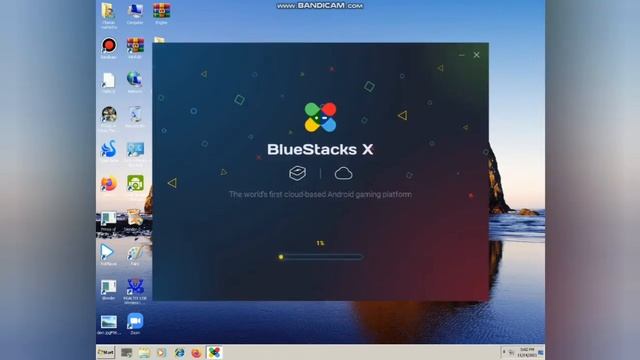Screen dimensions: 640x360
Task: Click the show desktop taskbar icon
Action: (x=126, y=353)
